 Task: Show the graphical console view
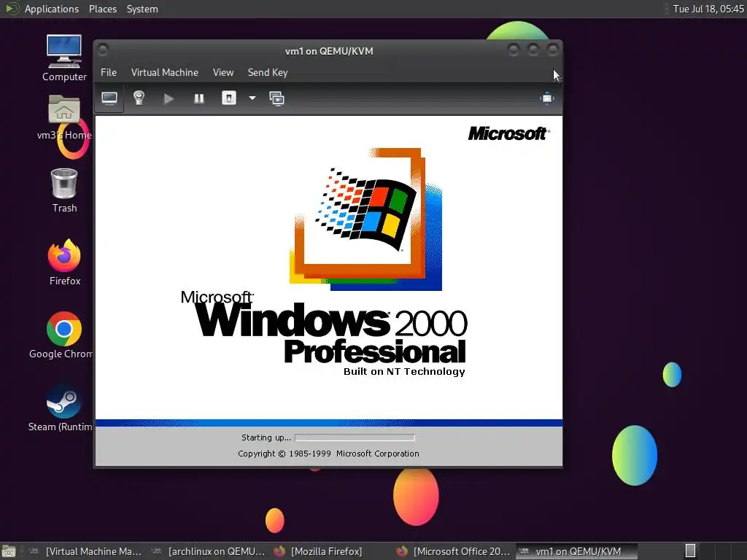(109, 98)
